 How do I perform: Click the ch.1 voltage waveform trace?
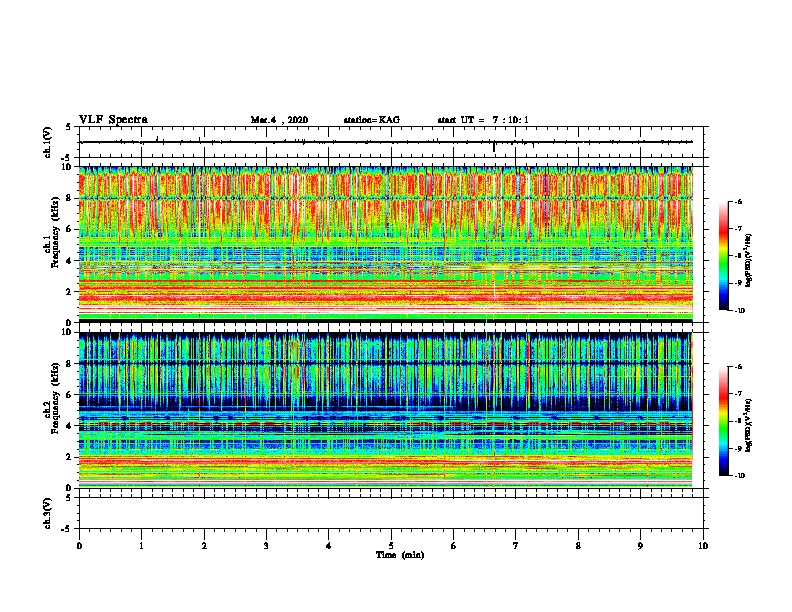pos(386,142)
